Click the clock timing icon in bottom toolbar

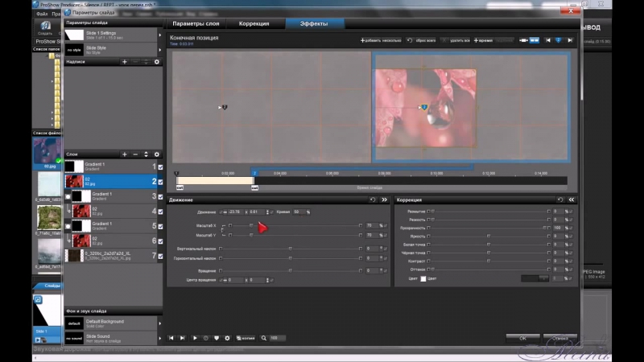(x=206, y=338)
